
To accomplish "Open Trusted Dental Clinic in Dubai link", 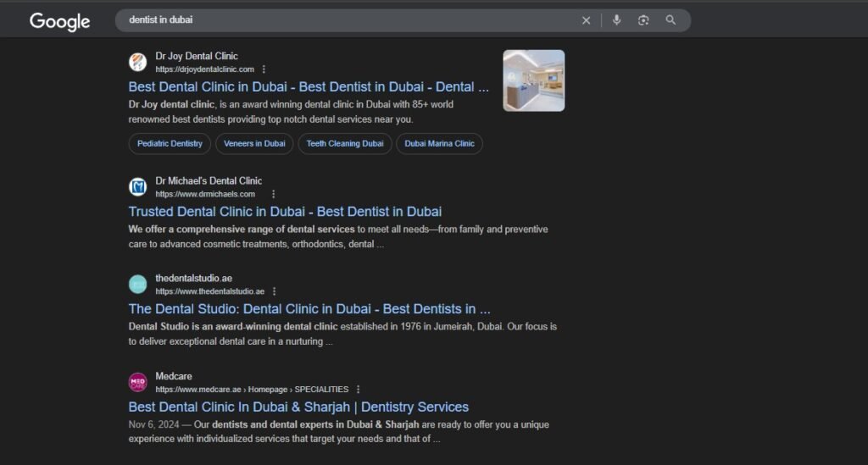I will point(285,212).
